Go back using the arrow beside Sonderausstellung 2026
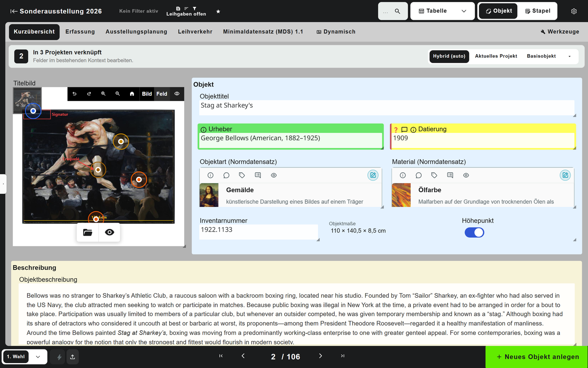 14,11
